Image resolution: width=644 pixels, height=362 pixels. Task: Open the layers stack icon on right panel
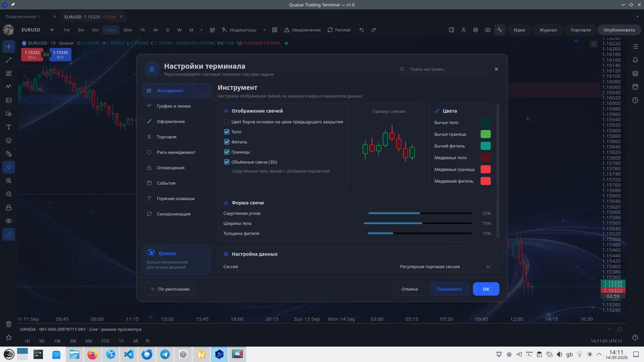635,73
